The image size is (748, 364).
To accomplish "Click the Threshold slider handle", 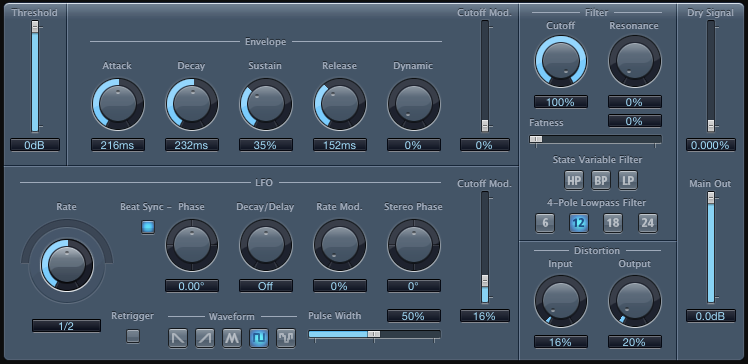I will click(x=35, y=27).
